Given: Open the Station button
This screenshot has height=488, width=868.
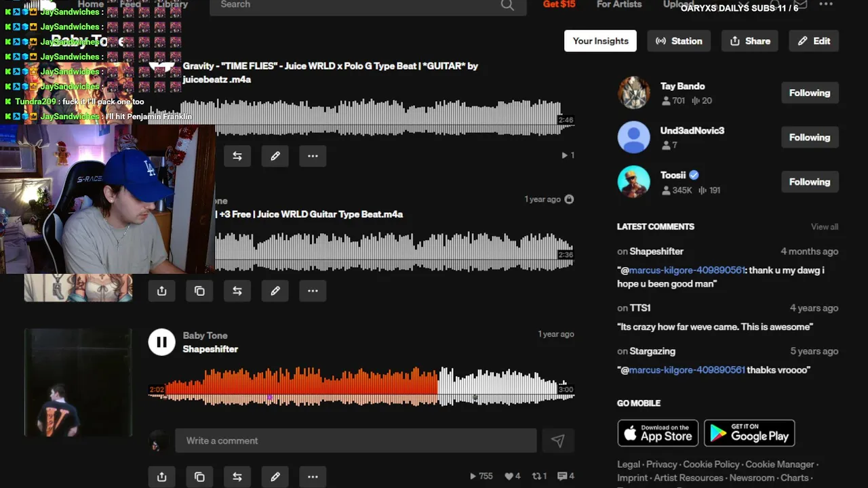Looking at the screenshot, I should (679, 41).
